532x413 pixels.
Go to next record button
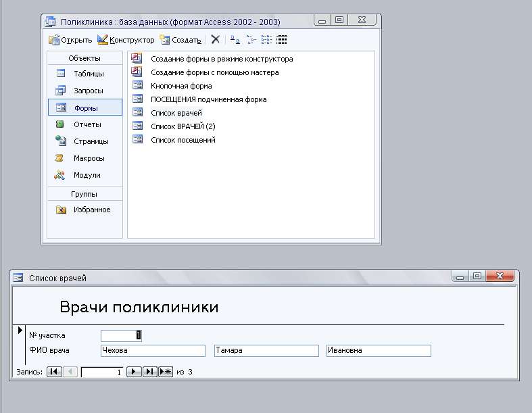(x=134, y=372)
